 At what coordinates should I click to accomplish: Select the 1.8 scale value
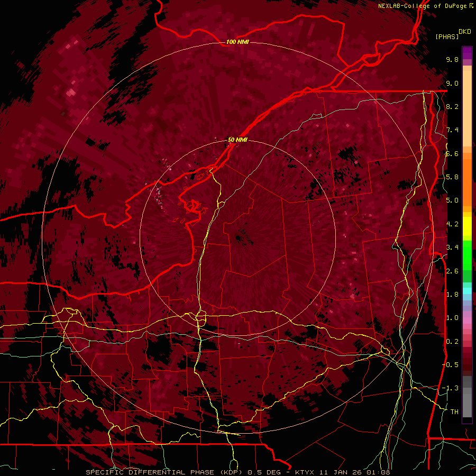[x=452, y=295]
